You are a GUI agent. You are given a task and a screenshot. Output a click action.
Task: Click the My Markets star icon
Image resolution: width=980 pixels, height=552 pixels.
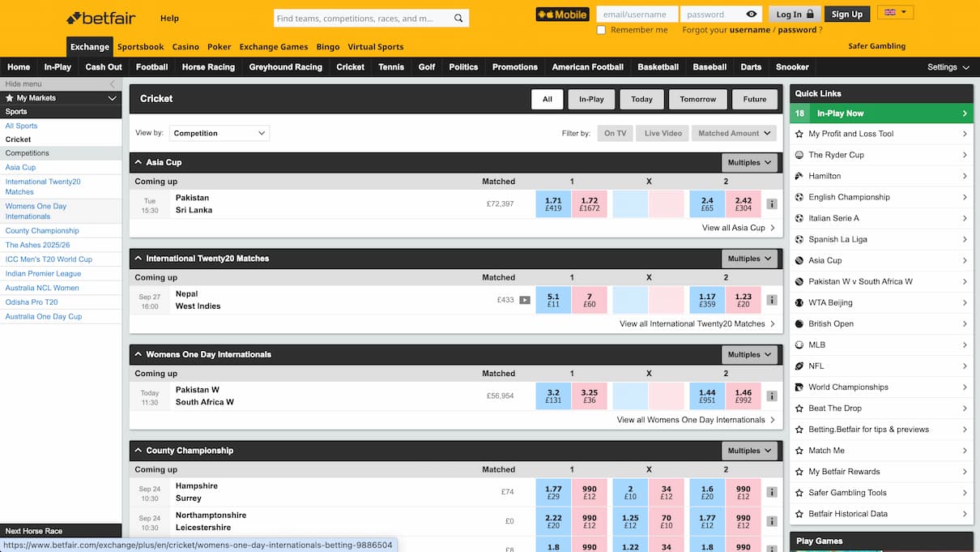(x=10, y=98)
